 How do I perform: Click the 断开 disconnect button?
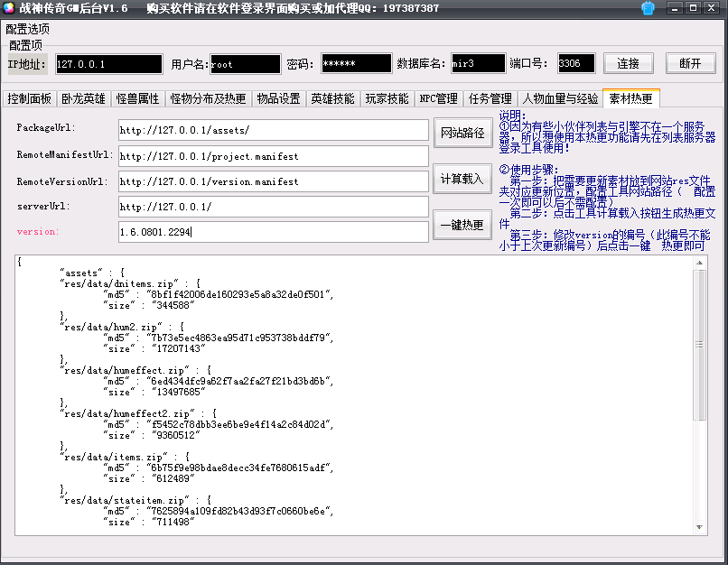[x=692, y=64]
